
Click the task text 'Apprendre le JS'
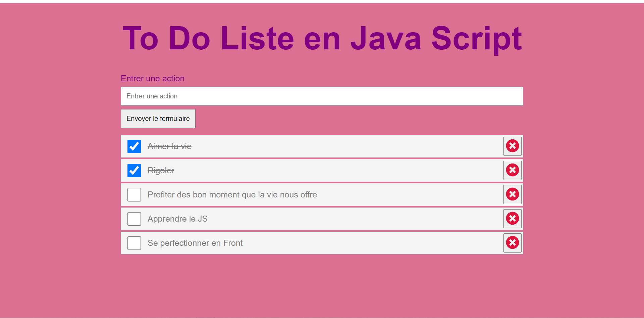click(177, 219)
